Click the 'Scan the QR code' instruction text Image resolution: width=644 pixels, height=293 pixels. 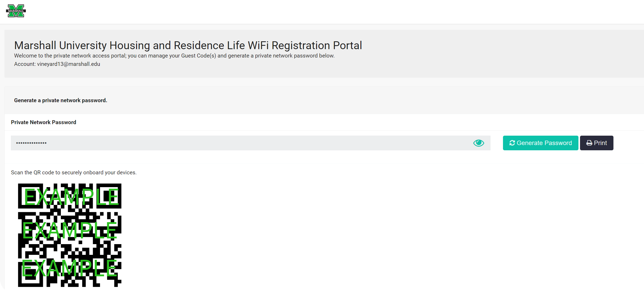point(74,173)
